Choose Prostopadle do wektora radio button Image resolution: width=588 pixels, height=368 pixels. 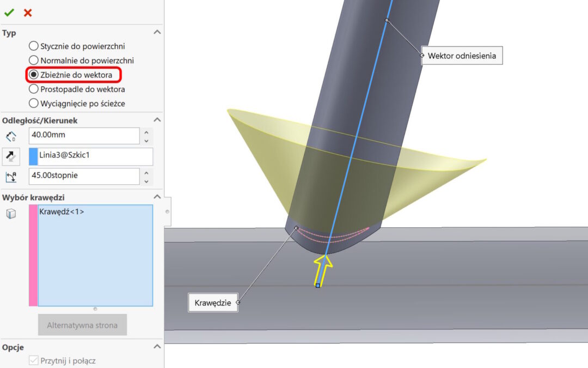click(34, 89)
